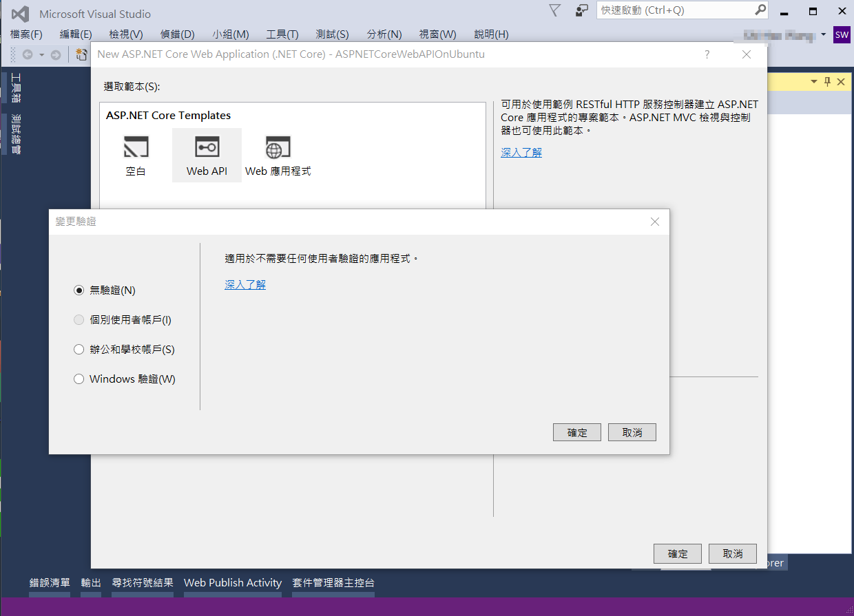This screenshot has height=616, width=854.
Task: Switch to the 尋找符號結果 tab
Action: point(143,583)
